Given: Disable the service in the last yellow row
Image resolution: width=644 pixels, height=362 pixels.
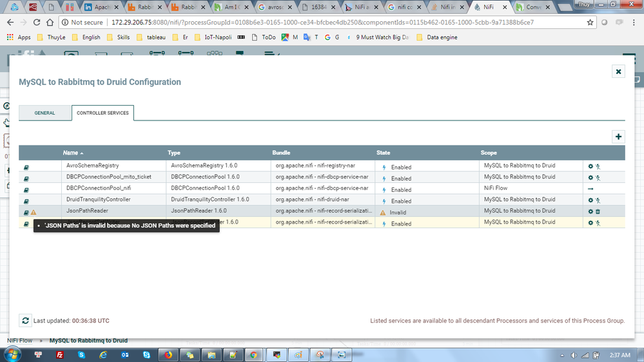Looking at the screenshot, I should [598, 223].
